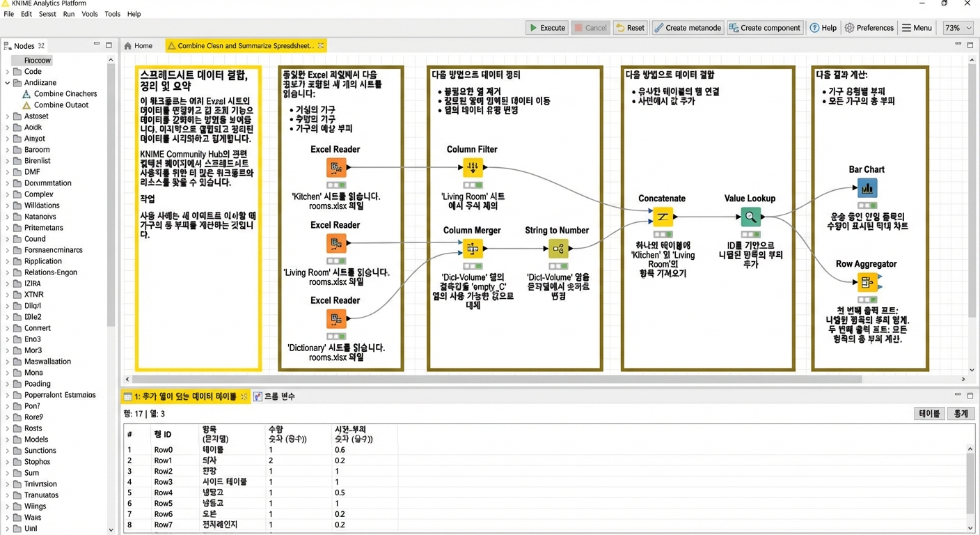
Task: Maximize the Nodes panel
Action: (109, 45)
